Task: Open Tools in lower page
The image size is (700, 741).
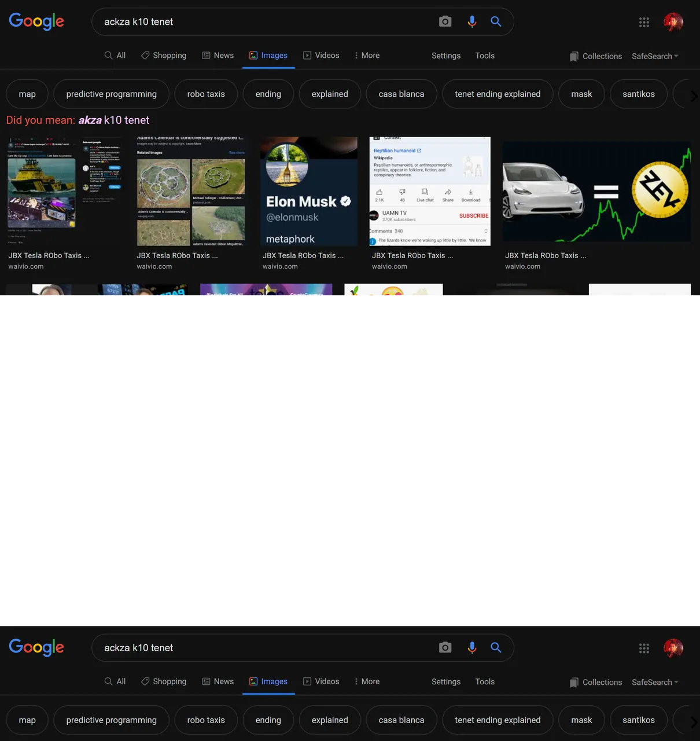Action: point(485,681)
